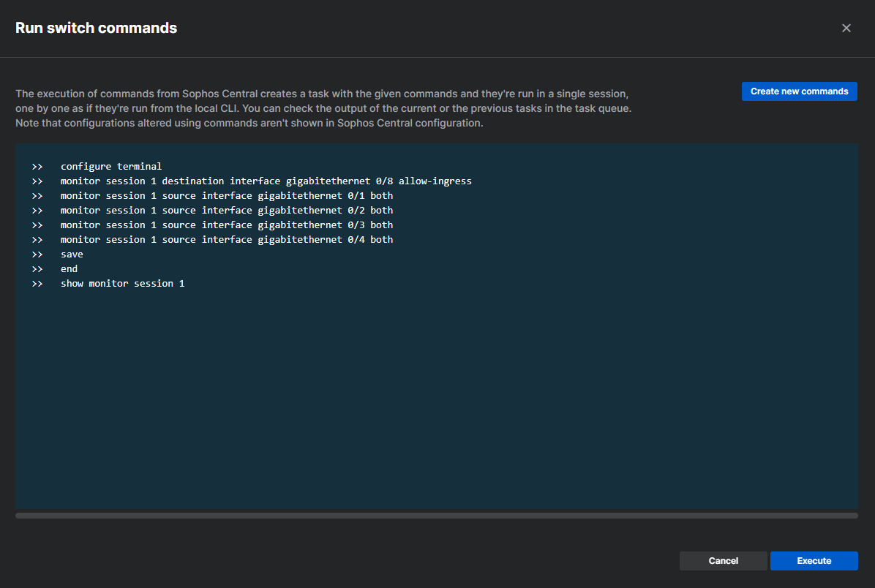The height and width of the screenshot is (588, 875).
Task: Click the 'save' command line
Action: [72, 254]
